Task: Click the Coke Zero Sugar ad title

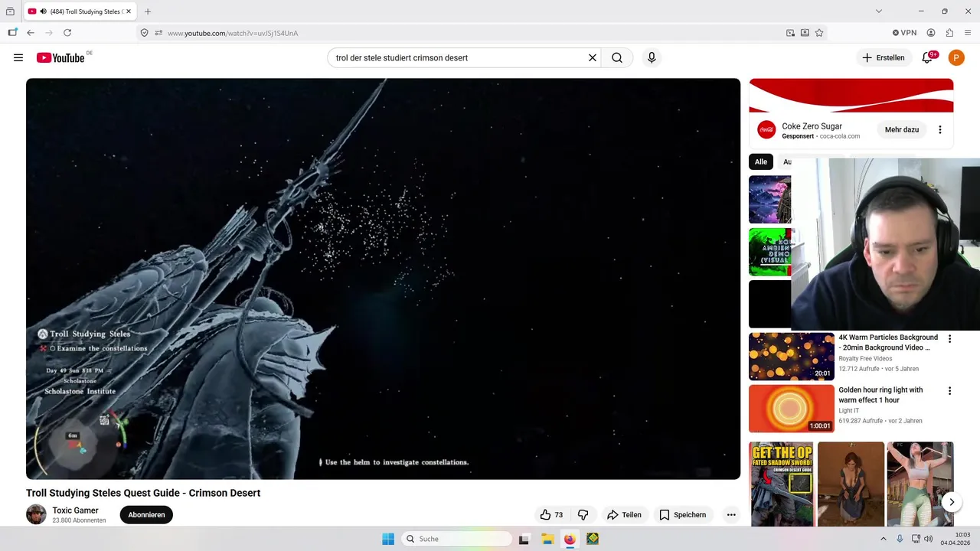Action: [x=812, y=126]
